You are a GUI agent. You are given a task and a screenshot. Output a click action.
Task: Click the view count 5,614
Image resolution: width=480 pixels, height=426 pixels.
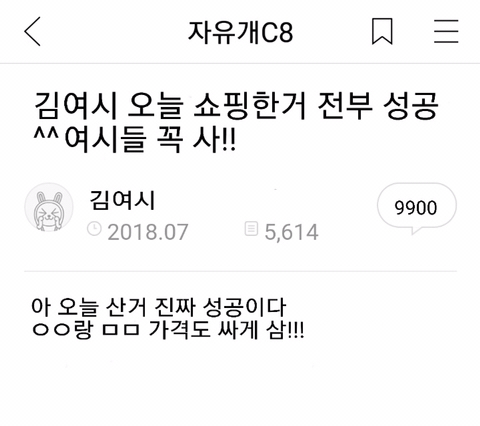(x=291, y=232)
